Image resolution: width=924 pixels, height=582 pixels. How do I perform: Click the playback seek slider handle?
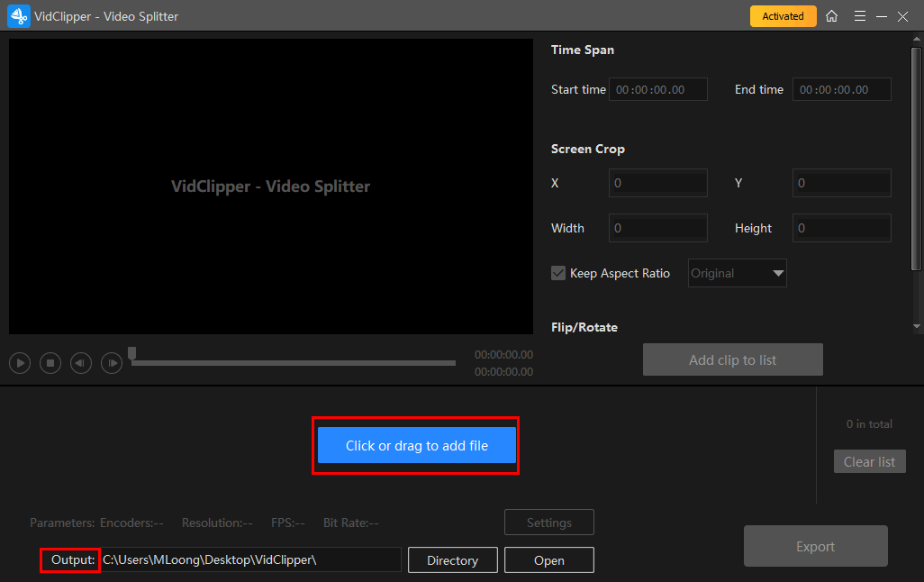(132, 353)
